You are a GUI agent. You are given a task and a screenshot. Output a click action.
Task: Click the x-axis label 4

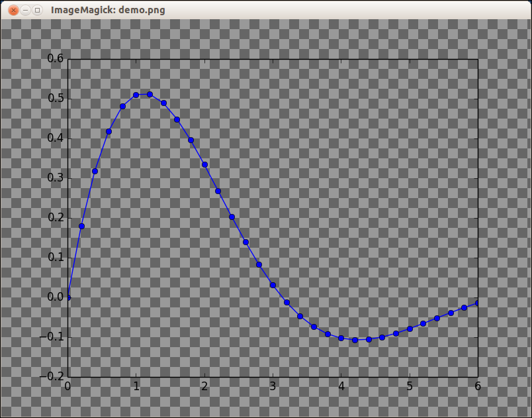point(341,386)
